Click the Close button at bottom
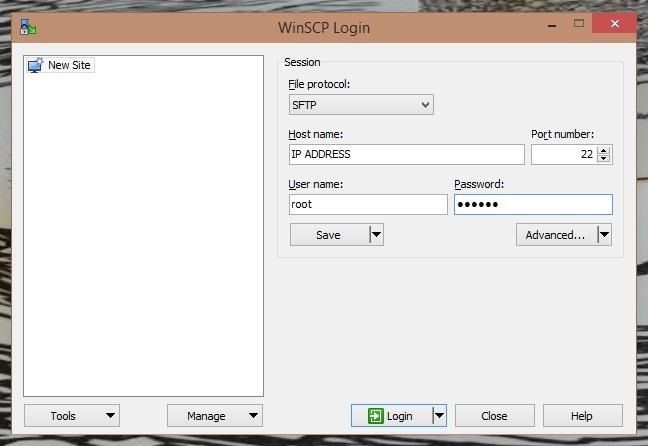This screenshot has width=648, height=446. pyautogui.click(x=494, y=416)
